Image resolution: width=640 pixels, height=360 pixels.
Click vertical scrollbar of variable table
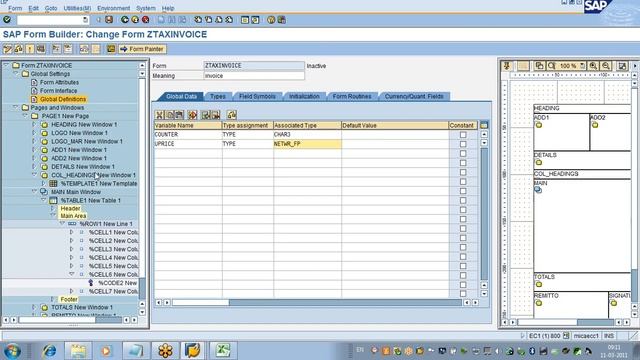[x=484, y=214]
